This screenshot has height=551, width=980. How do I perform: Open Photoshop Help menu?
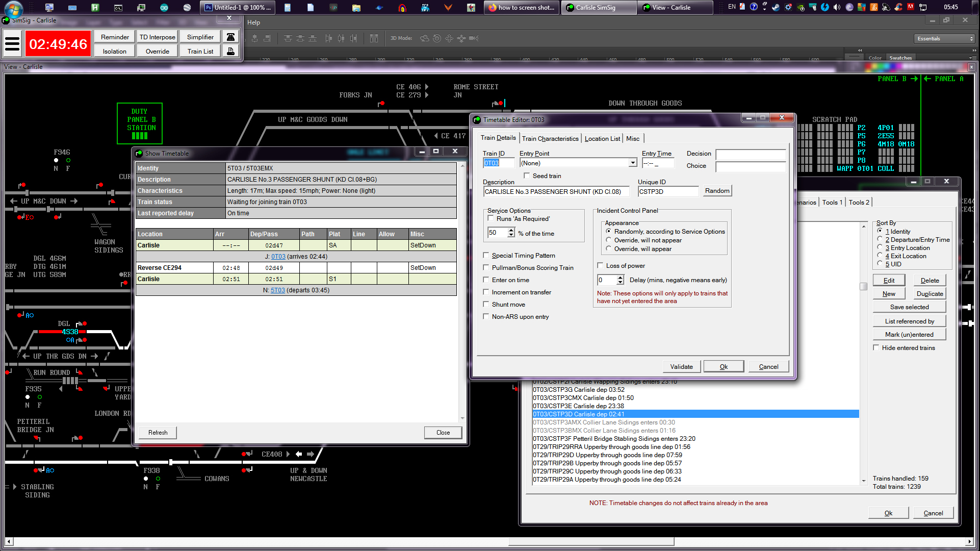(253, 22)
